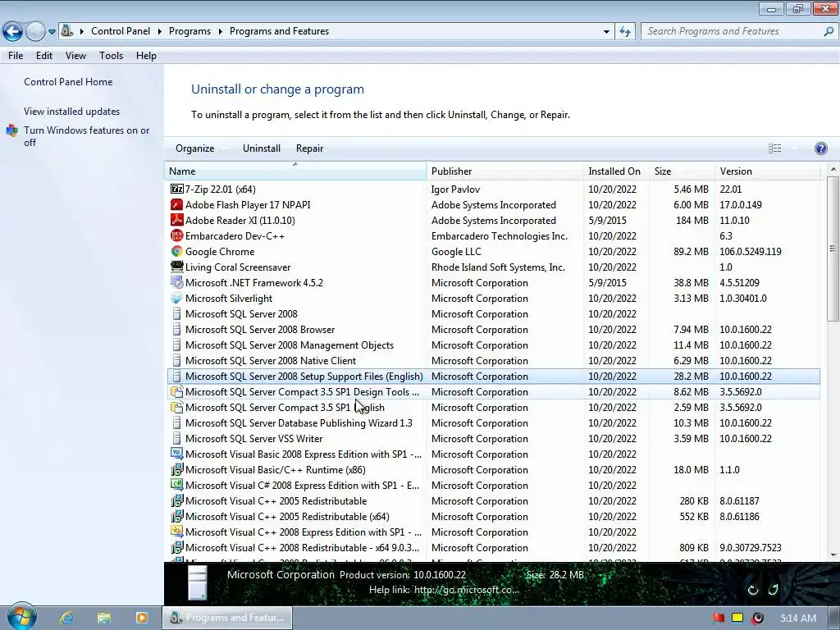Sort by the Installed On column header
The height and width of the screenshot is (630, 840).
coord(616,171)
